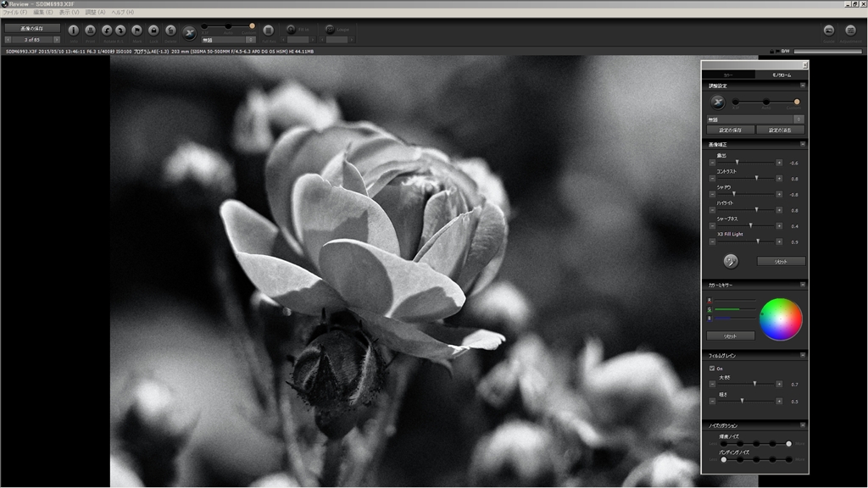Click the toolbar X3 adjustment mode icon
Screen dimensions: 868x488
pyautogui.click(x=189, y=33)
